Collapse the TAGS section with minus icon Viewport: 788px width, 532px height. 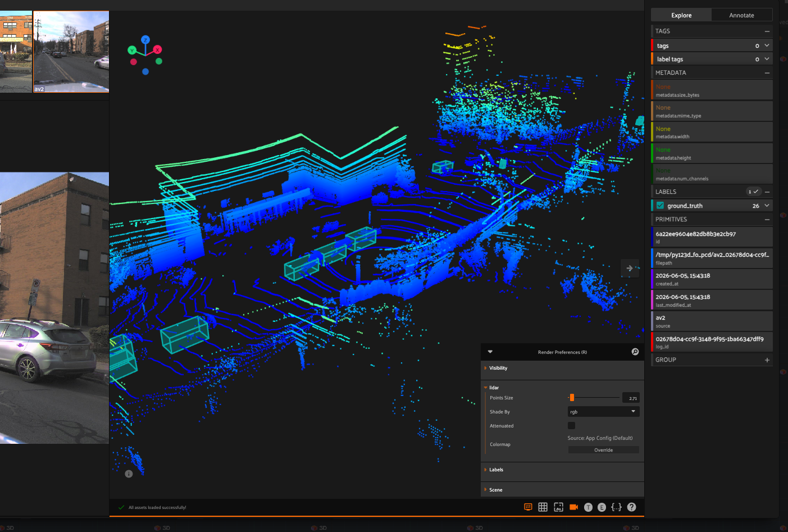[767, 31]
